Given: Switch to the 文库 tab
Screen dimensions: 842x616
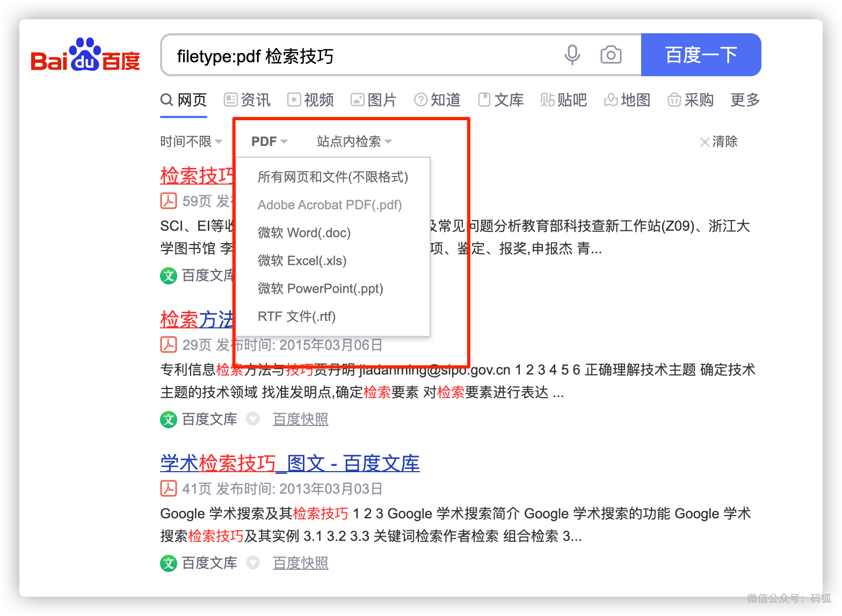Looking at the screenshot, I should pos(500,100).
